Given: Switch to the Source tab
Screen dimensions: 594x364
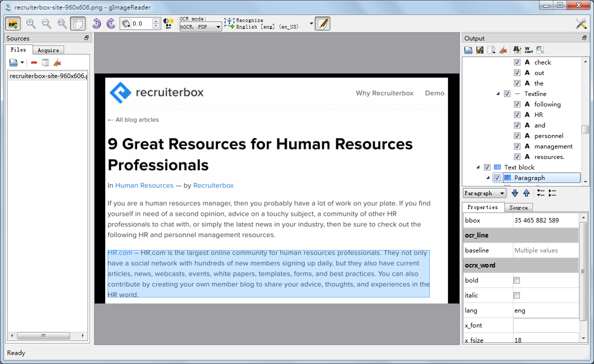Looking at the screenshot, I should click(x=518, y=207).
